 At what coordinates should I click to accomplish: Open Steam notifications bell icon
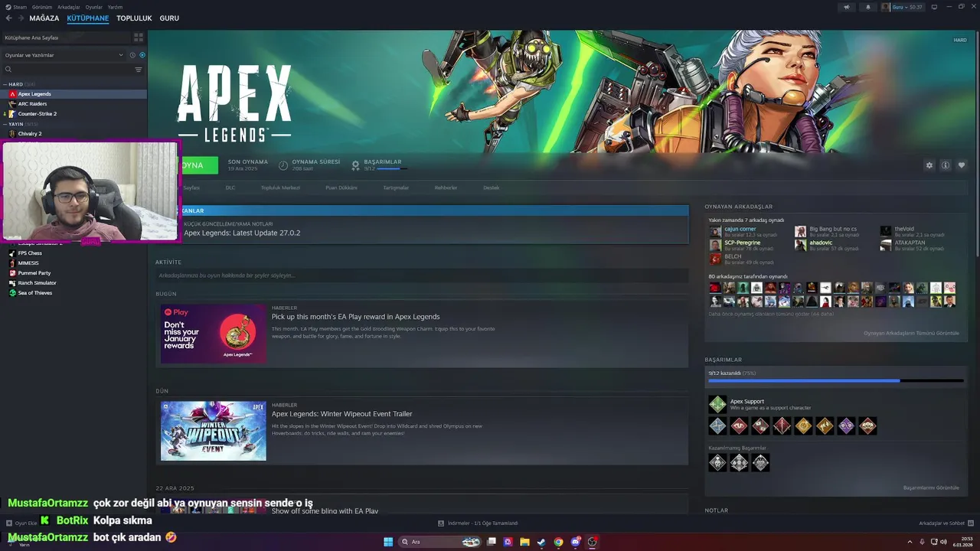[x=867, y=7]
